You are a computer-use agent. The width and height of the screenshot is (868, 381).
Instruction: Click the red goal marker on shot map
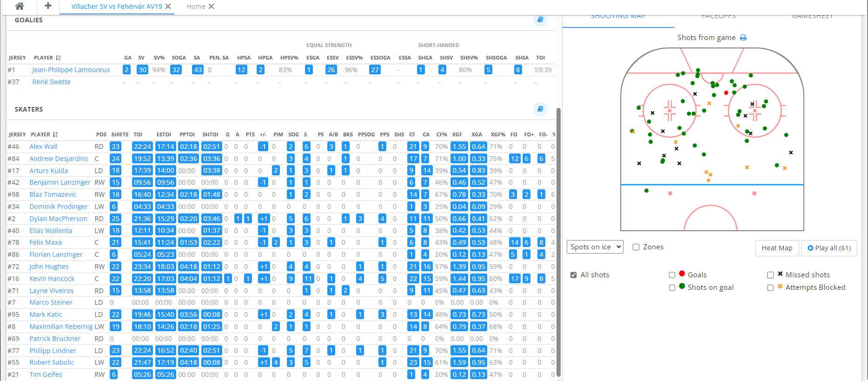coord(726,93)
